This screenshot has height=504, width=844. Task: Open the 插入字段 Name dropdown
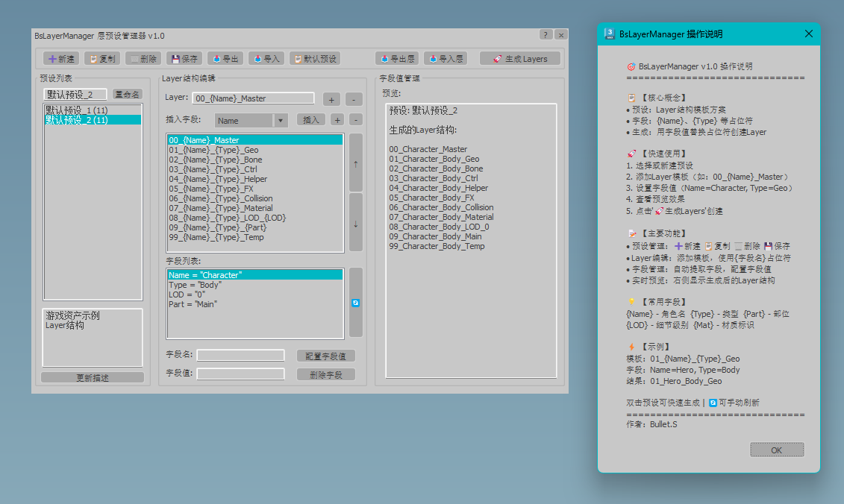tap(251, 121)
